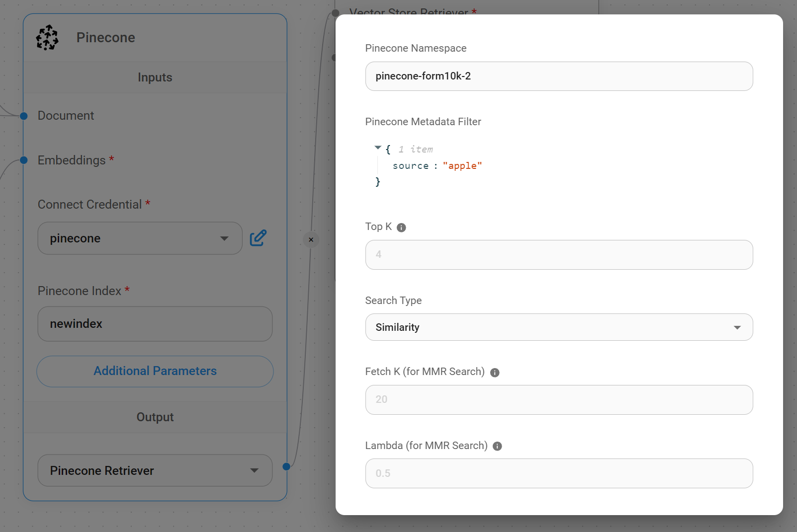Select the Embeddings input connector handle
797x532 pixels.
(x=23, y=160)
